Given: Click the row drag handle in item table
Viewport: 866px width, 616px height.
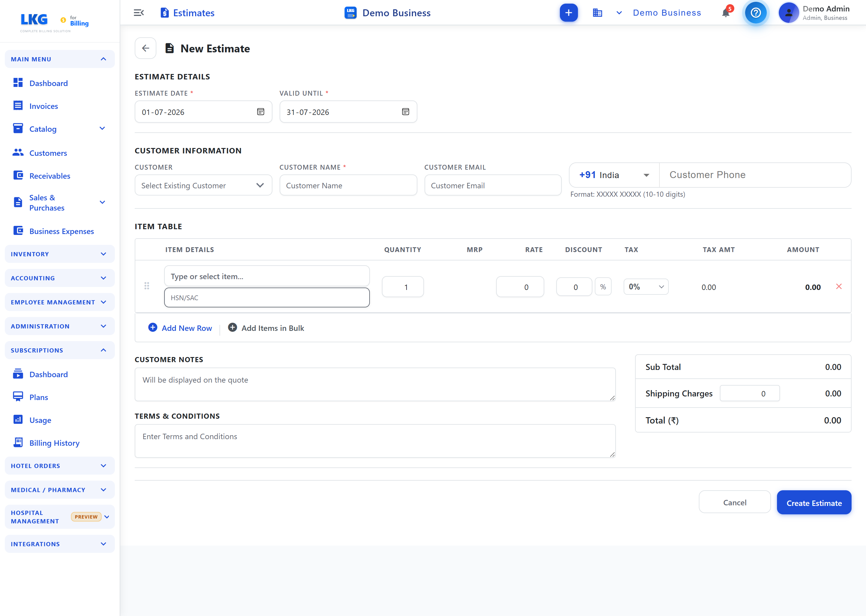Looking at the screenshot, I should [147, 286].
